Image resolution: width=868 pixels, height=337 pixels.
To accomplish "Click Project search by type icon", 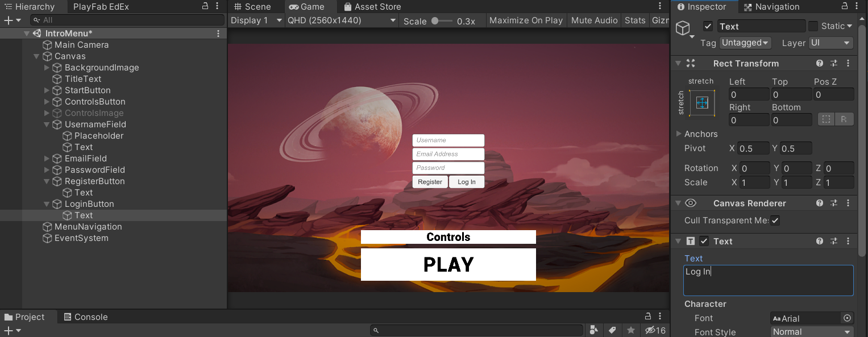I will (x=594, y=330).
